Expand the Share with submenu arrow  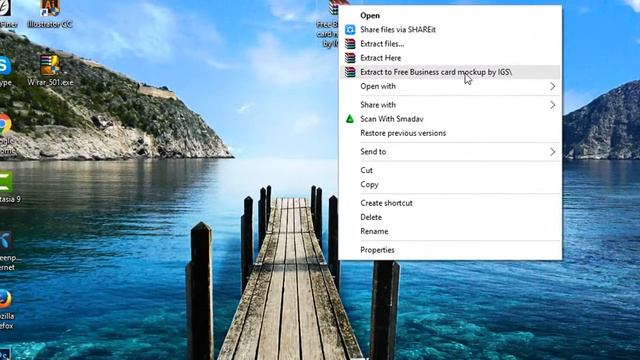[x=552, y=105]
